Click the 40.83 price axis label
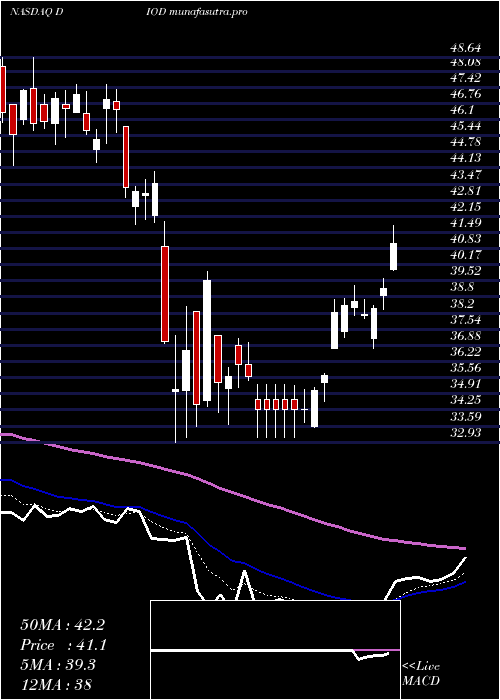500x700 pixels. [465, 239]
